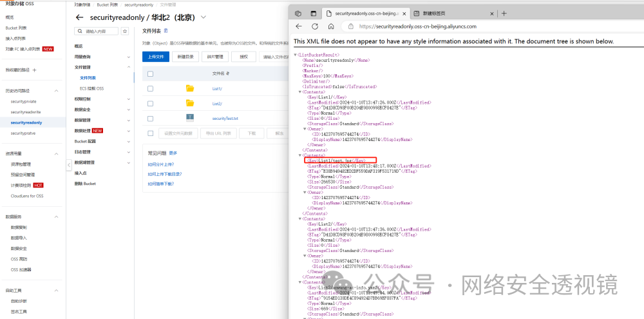Screen dimensions: 644x319
Task: Click the star favorite icon beside sidebar search
Action: pos(125,31)
